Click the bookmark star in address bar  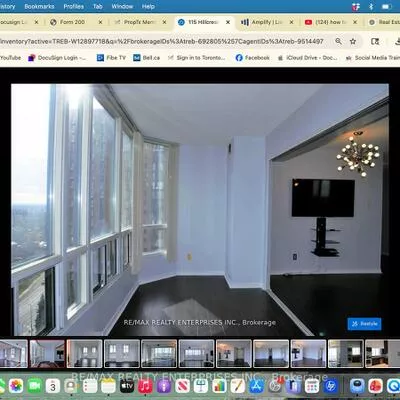click(x=353, y=41)
